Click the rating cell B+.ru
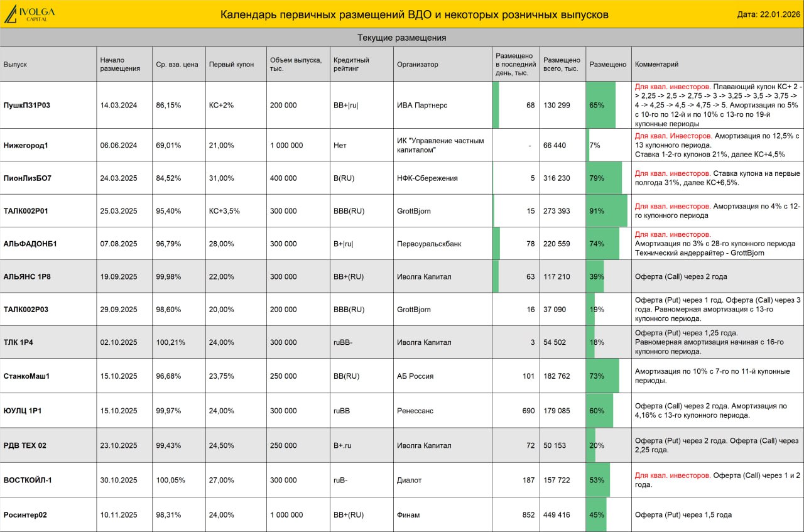804x532 pixels. click(x=342, y=445)
